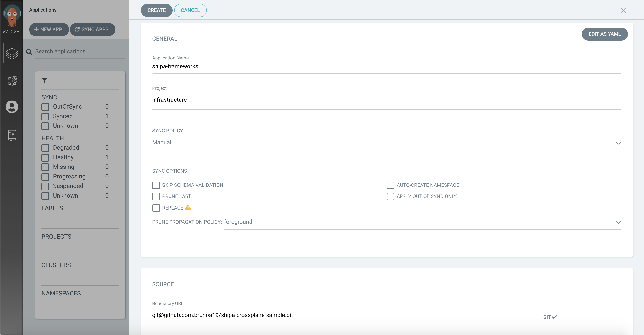Expand the Sync Policy Manual dropdown

click(x=386, y=143)
